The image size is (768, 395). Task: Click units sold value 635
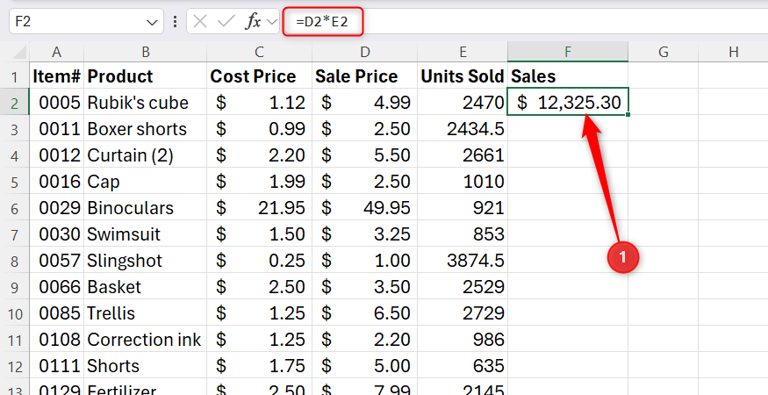coord(462,366)
